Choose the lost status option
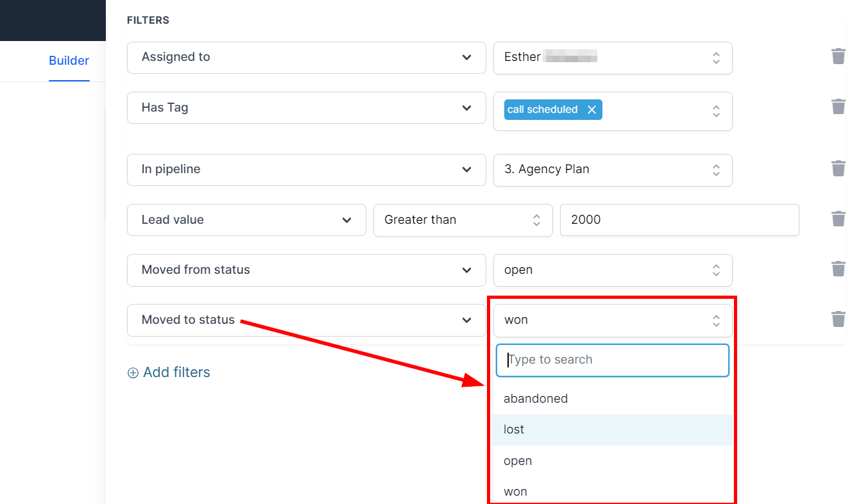Image resolution: width=852 pixels, height=504 pixels. (514, 430)
